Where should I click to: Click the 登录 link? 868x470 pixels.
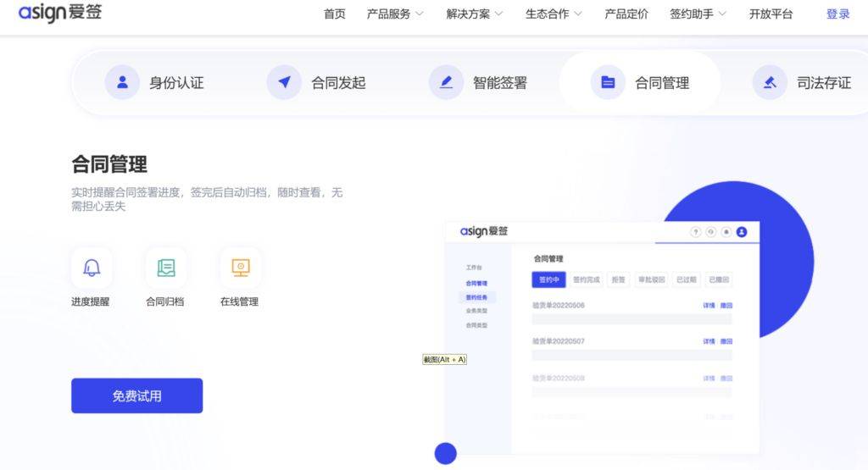tap(837, 14)
